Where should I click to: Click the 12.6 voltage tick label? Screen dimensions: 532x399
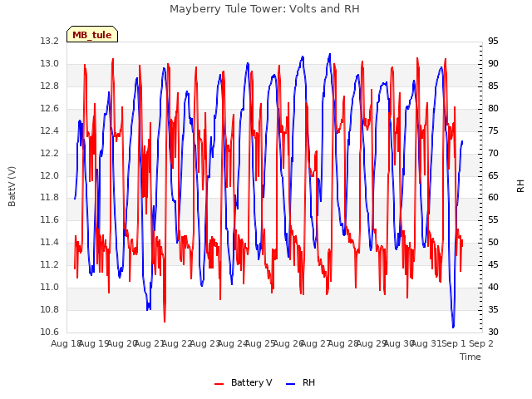pyautogui.click(x=50, y=109)
